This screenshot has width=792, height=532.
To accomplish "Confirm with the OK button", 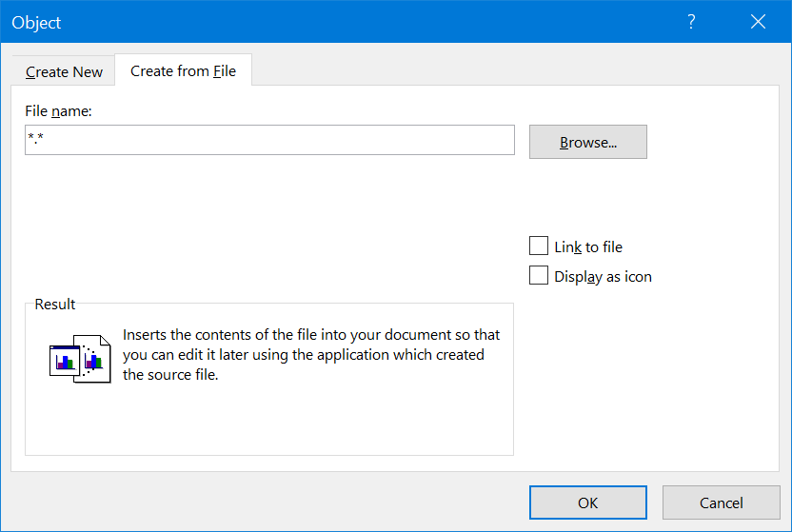I will pyautogui.click(x=587, y=502).
